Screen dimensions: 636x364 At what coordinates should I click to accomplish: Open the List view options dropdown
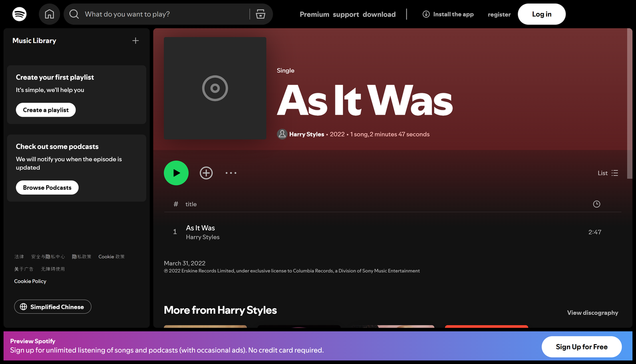pos(608,173)
